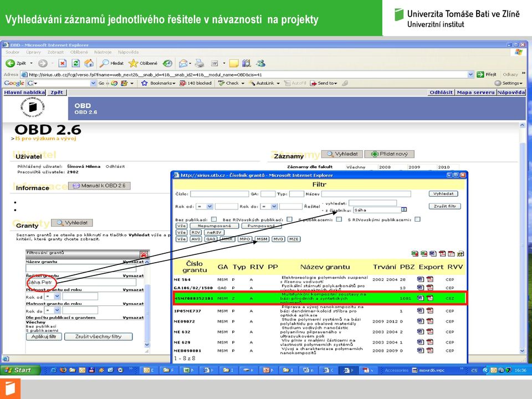532x399 pixels.
Task: Open Google toolbar search box dropdown
Action: click(93, 83)
